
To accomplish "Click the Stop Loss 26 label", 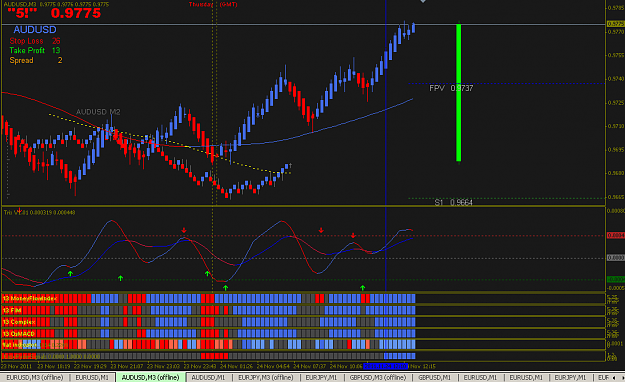I will click(35, 41).
